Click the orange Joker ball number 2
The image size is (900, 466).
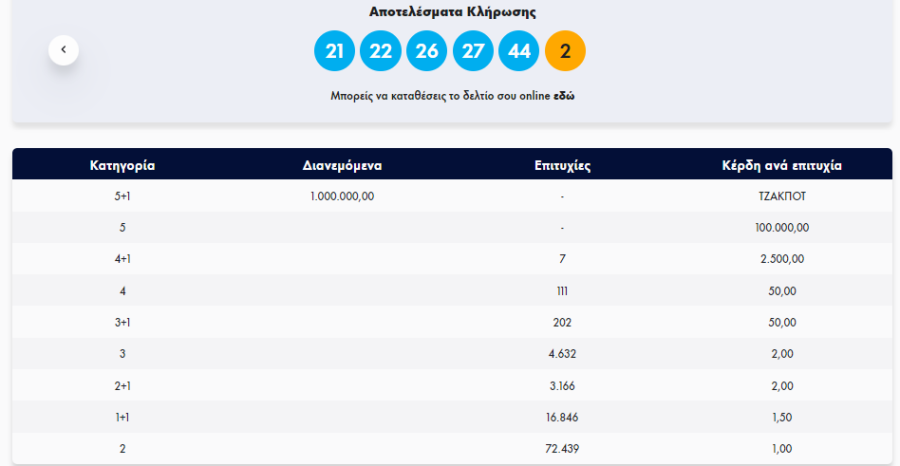click(565, 51)
